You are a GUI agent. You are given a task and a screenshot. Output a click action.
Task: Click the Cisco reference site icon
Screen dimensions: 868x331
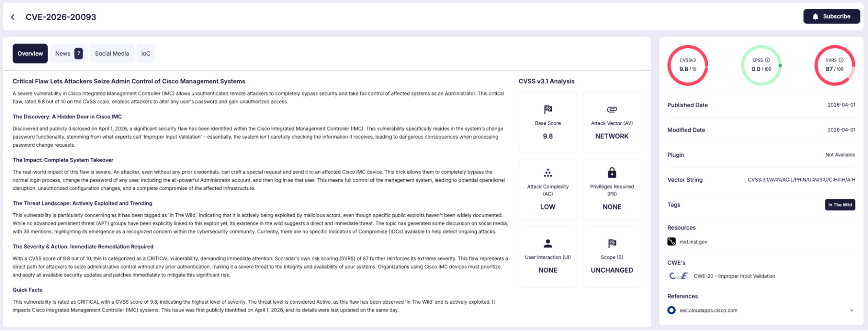(x=671, y=310)
